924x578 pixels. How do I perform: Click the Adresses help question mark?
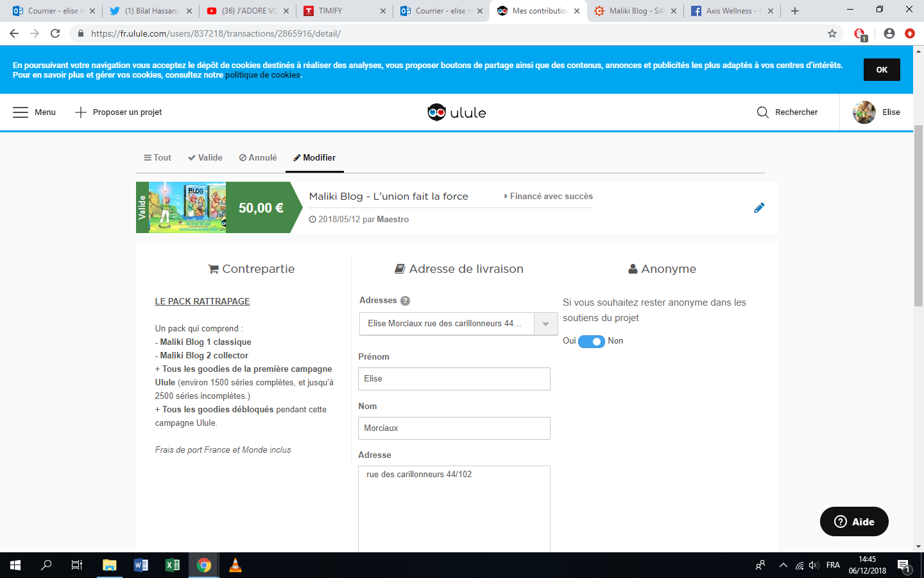(405, 301)
